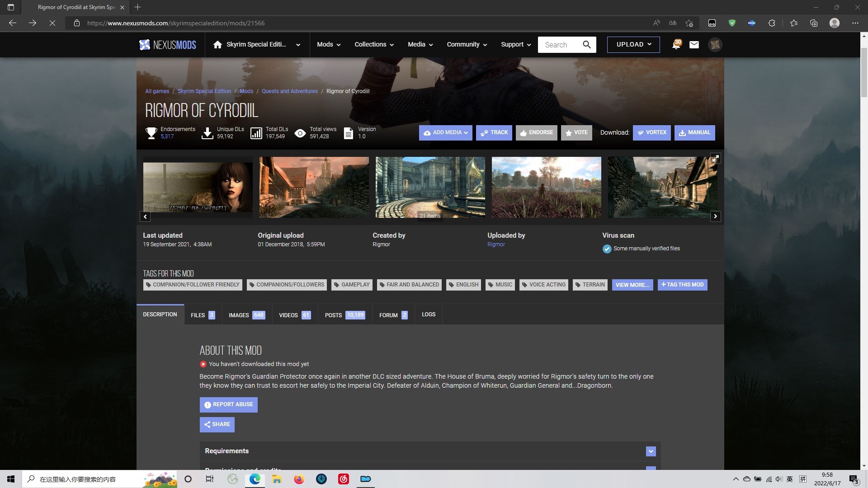Screen dimensions: 868x488
Task: Show the previous gallery images
Action: click(145, 216)
